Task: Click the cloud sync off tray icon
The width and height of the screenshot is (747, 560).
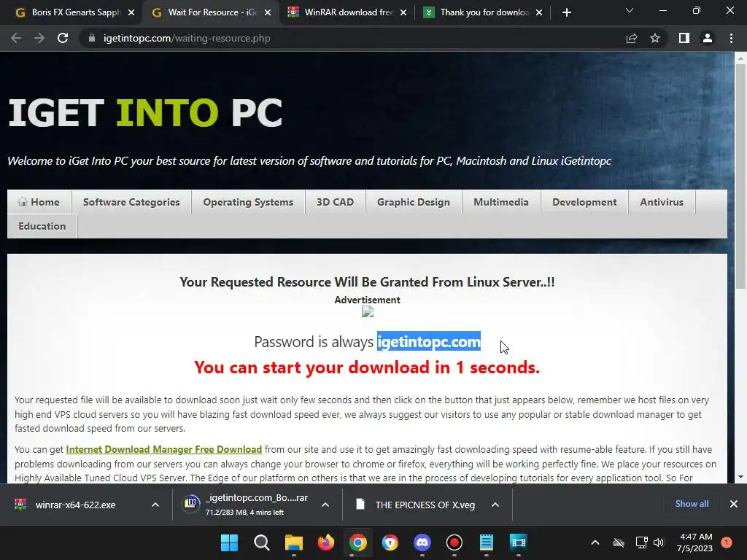Action: (x=619, y=542)
